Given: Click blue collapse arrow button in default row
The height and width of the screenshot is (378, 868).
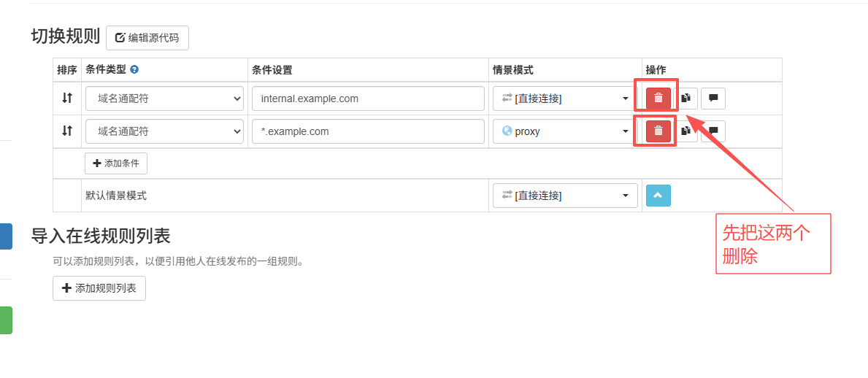Looking at the screenshot, I should coord(658,196).
